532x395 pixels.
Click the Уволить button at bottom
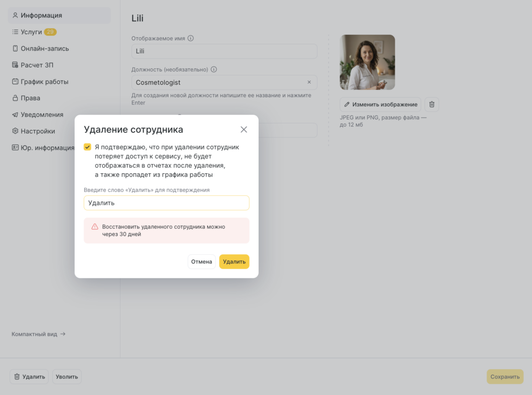click(x=66, y=377)
